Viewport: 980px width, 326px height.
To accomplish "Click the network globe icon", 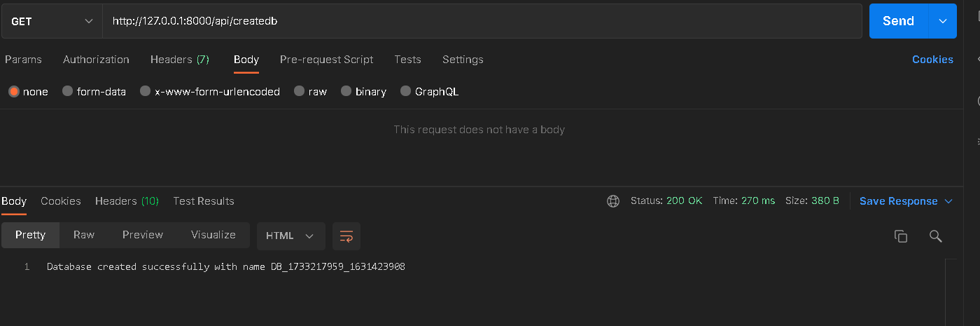I will click(x=613, y=201).
